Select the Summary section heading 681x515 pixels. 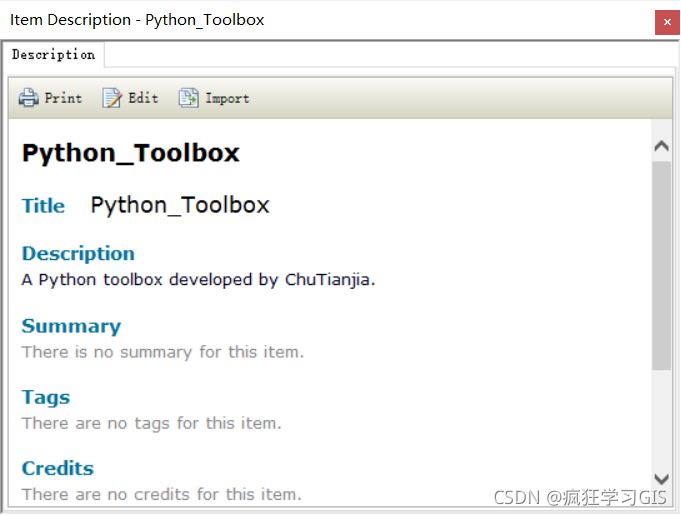(71, 326)
